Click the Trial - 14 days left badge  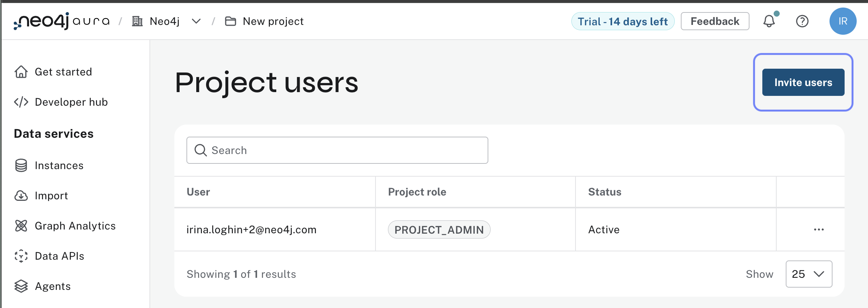623,21
